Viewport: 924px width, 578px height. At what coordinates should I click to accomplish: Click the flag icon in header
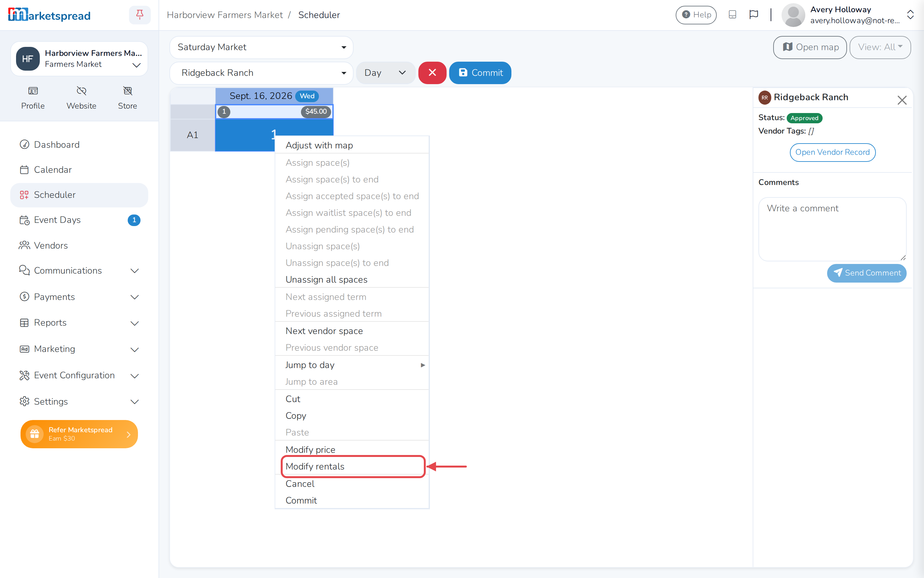click(x=754, y=14)
